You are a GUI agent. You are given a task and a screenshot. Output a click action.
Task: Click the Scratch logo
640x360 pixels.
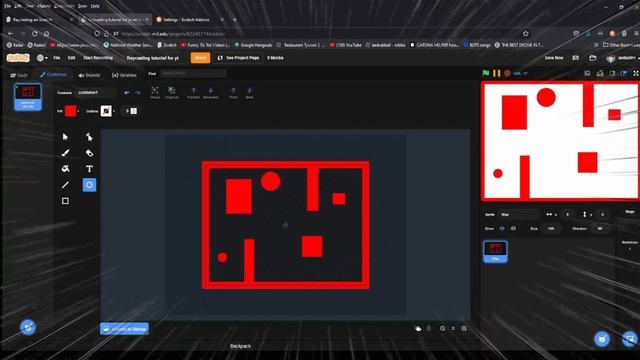point(18,58)
